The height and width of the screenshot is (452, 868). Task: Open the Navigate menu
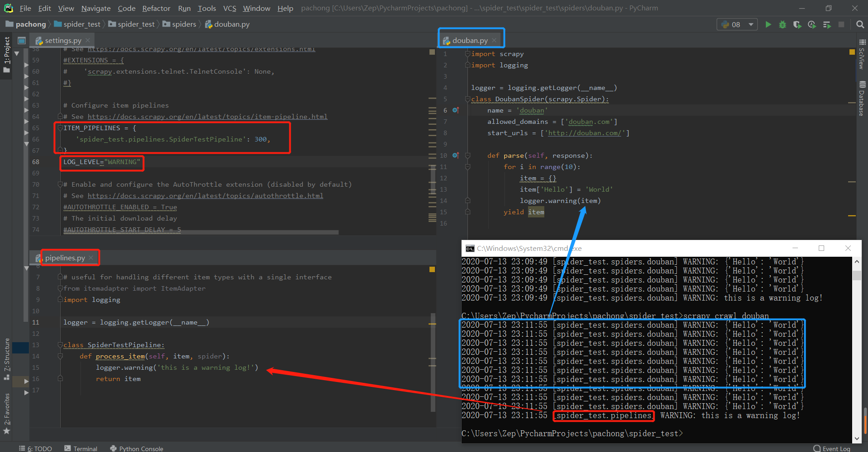96,8
